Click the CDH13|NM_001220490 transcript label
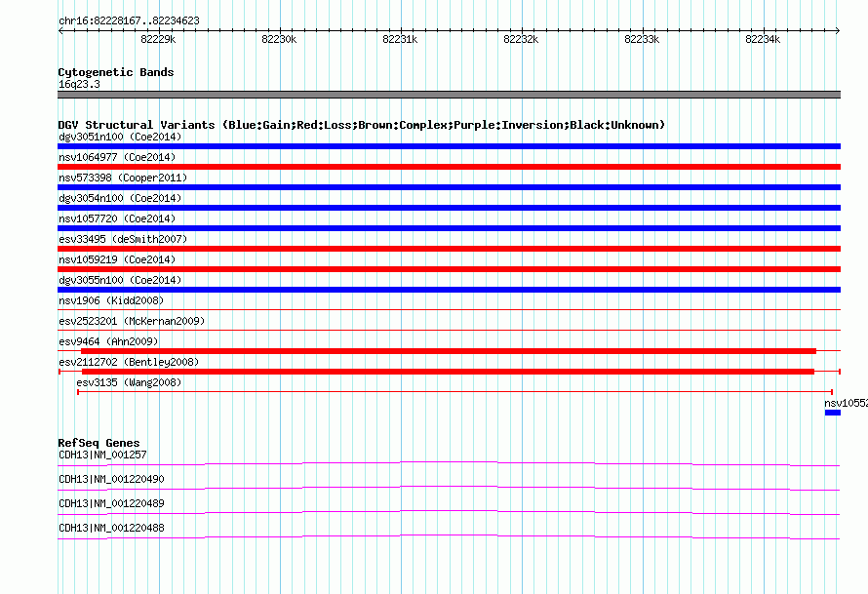Image resolution: width=868 pixels, height=594 pixels. click(x=111, y=480)
